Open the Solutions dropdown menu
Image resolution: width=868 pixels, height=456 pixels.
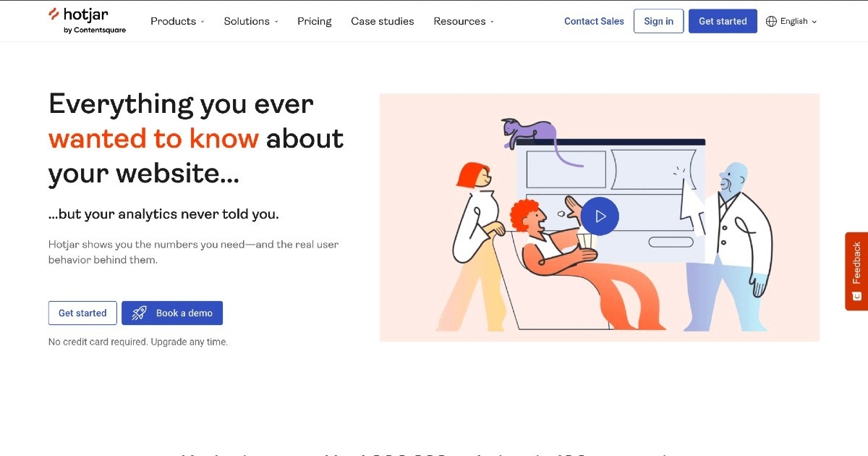coord(251,21)
